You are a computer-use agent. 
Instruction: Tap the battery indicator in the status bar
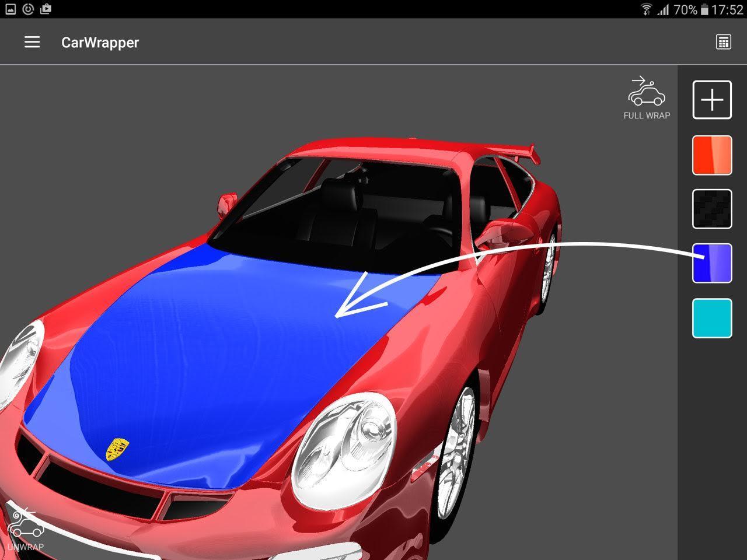pyautogui.click(x=704, y=9)
